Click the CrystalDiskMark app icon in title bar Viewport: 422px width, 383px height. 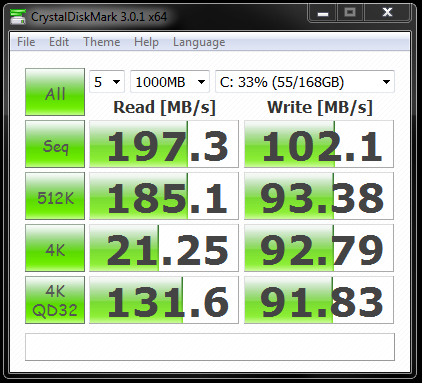18,16
